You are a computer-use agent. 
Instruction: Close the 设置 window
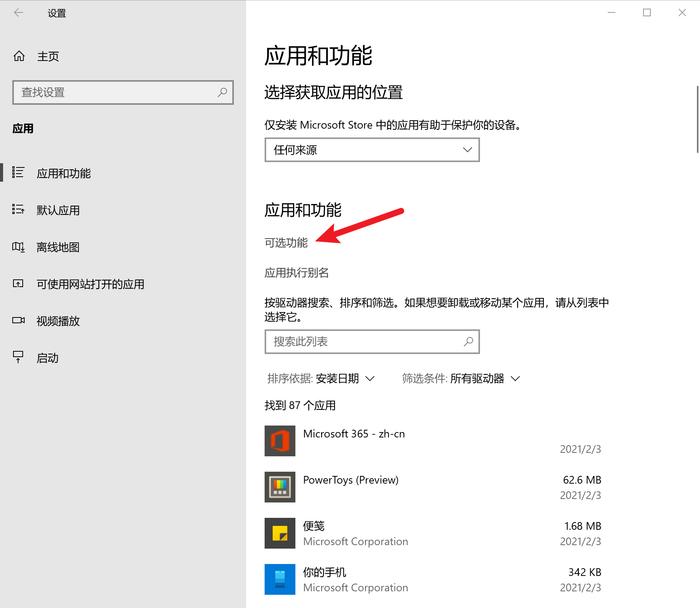682,12
